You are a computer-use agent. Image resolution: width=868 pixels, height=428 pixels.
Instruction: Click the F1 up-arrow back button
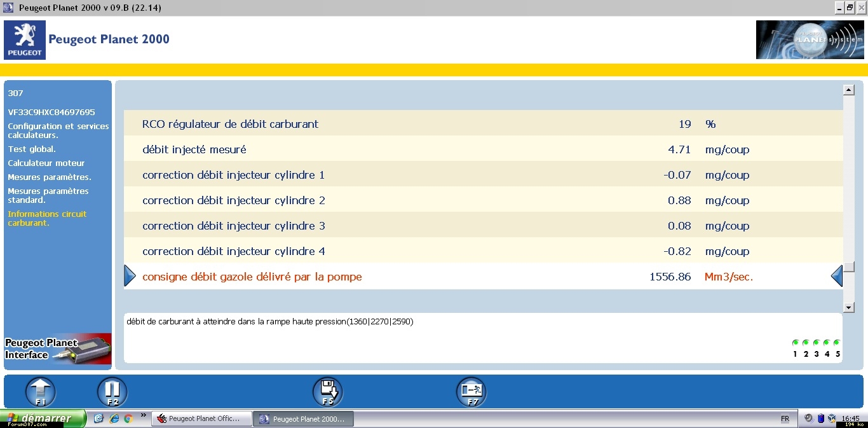pyautogui.click(x=40, y=392)
